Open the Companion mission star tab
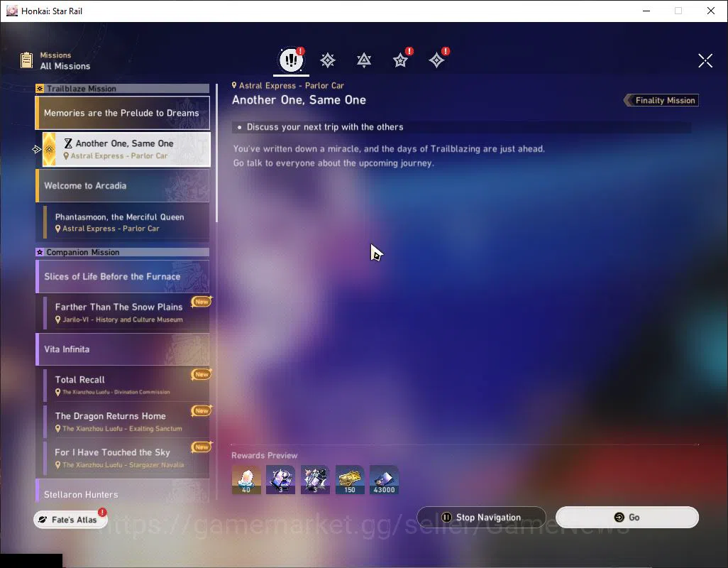 [x=400, y=60]
